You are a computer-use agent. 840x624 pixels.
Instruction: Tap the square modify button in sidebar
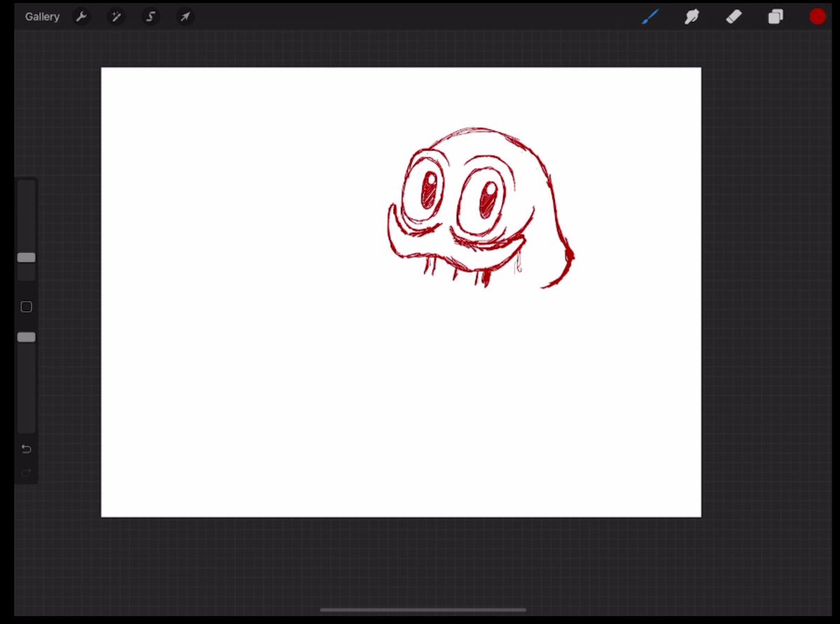(27, 306)
